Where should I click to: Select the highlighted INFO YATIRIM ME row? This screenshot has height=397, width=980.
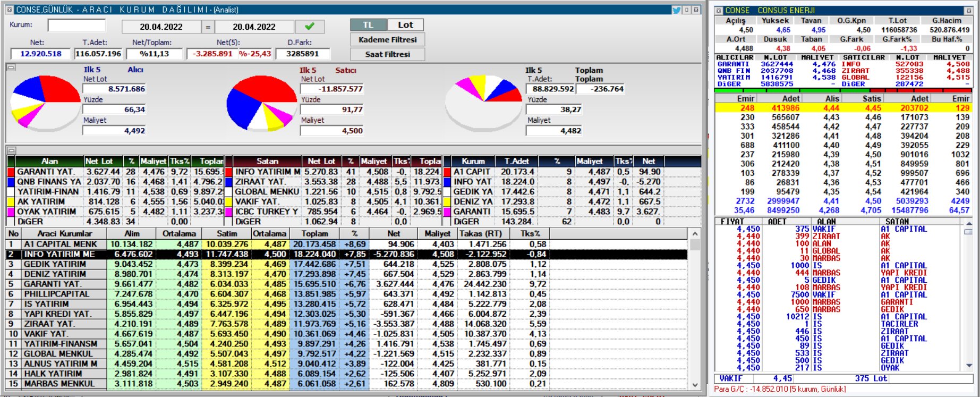click(x=347, y=254)
